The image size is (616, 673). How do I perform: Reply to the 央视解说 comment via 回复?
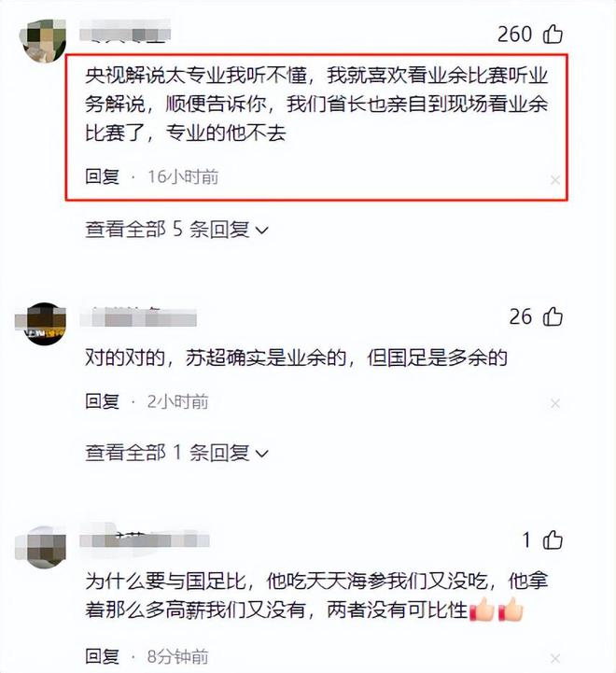[102, 176]
